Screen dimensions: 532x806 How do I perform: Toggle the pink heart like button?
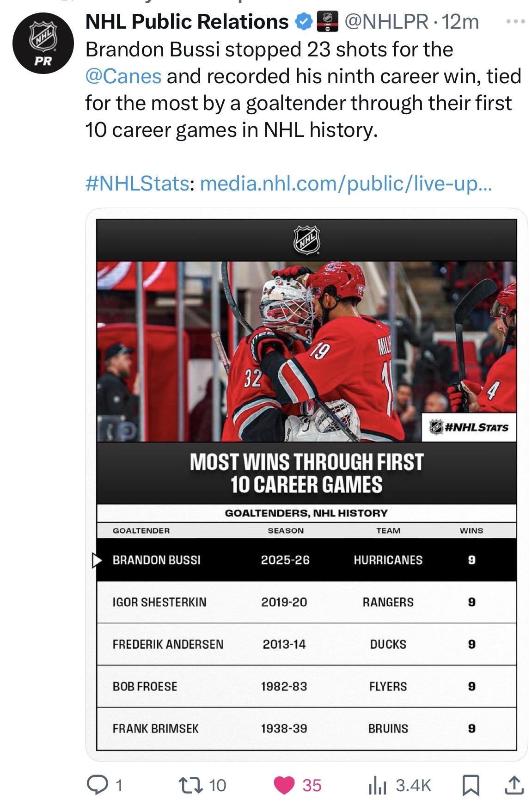point(284,785)
